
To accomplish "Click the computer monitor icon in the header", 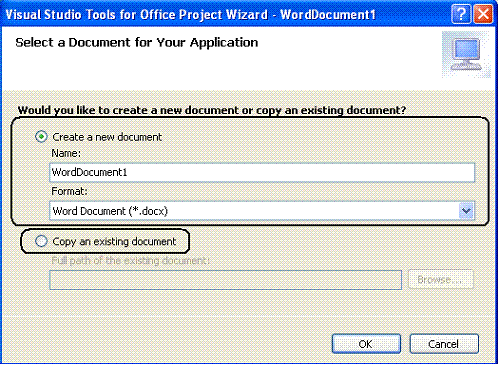I will point(466,55).
